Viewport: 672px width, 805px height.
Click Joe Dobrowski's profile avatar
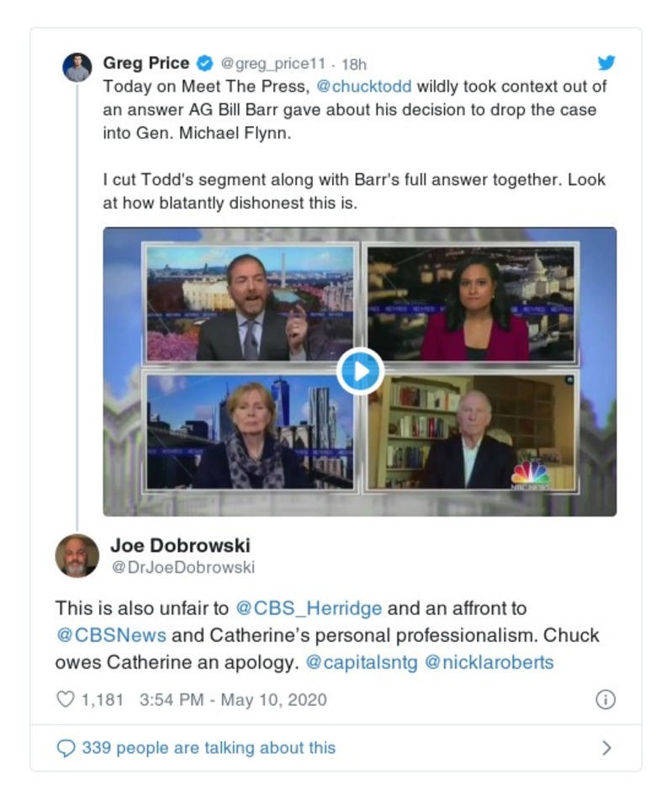(77, 555)
